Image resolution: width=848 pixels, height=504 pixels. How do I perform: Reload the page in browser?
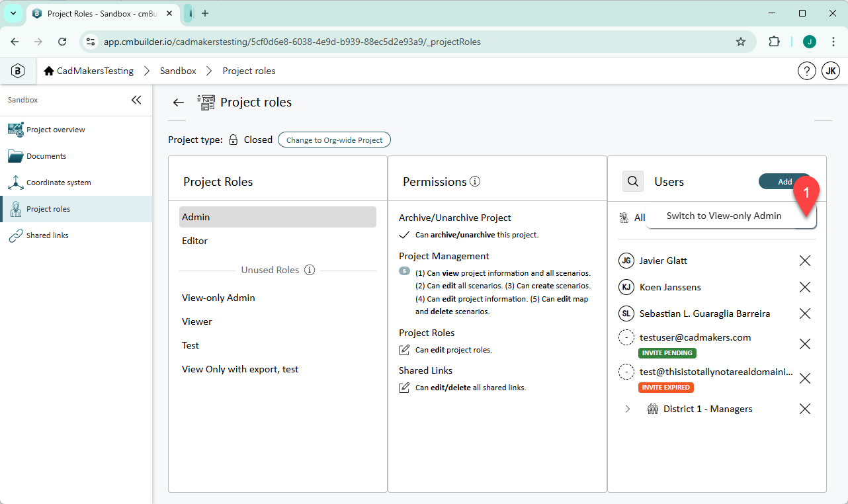[62, 42]
